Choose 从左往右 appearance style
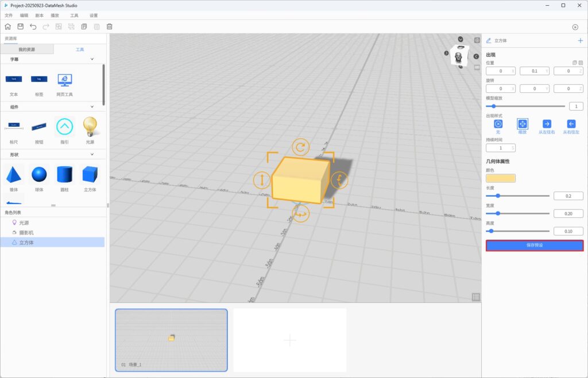This screenshot has width=588, height=378. 547,124
